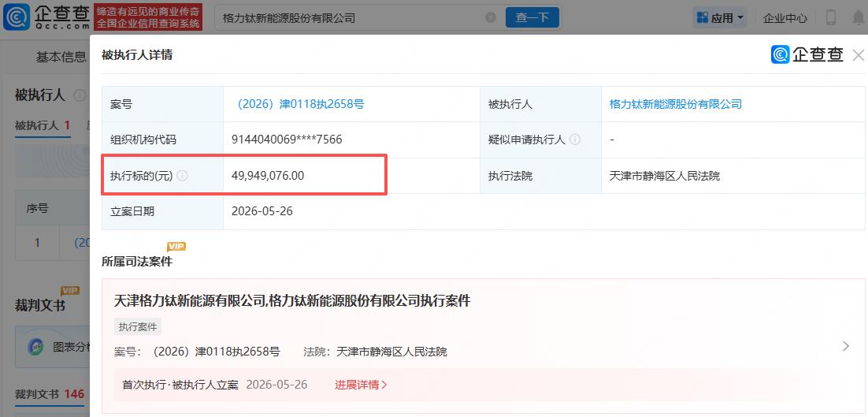Select the 裁判文书 146 tab
This screenshot has width=868, height=417.
(50, 394)
